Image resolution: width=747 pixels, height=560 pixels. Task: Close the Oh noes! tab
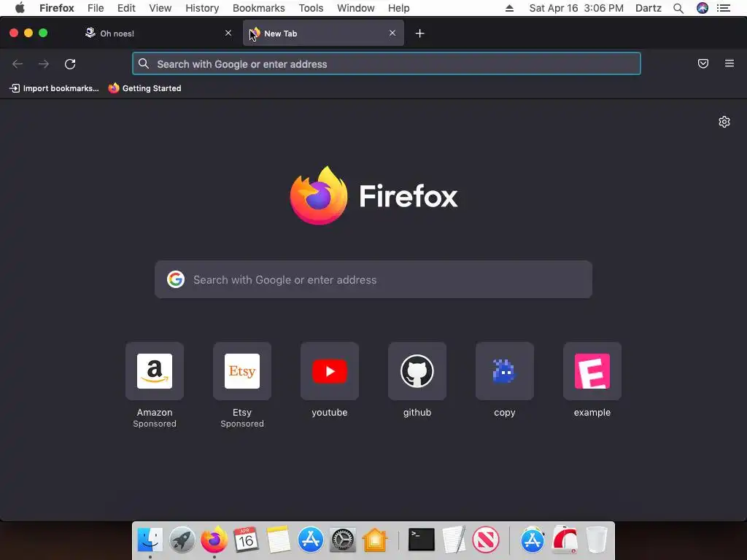click(228, 33)
